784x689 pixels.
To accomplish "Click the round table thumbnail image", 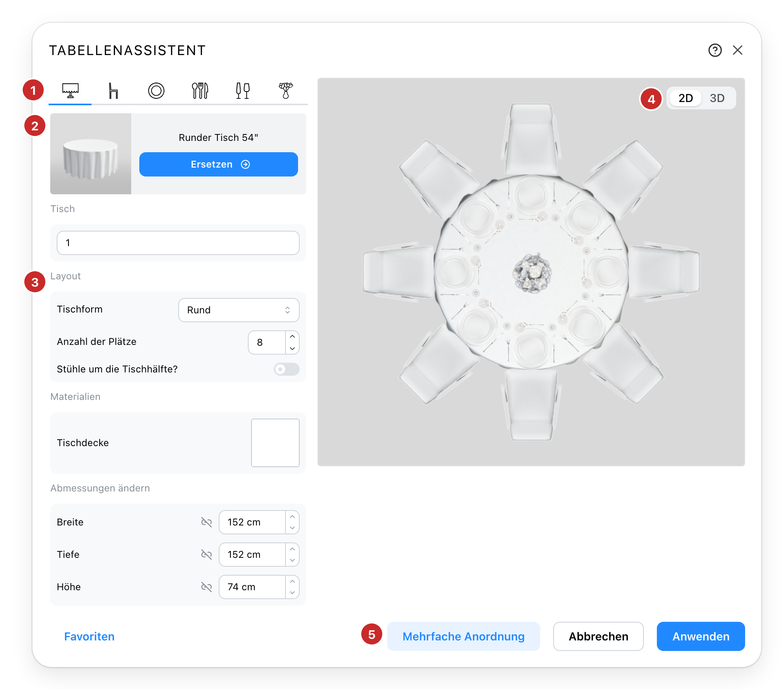I will [x=91, y=154].
